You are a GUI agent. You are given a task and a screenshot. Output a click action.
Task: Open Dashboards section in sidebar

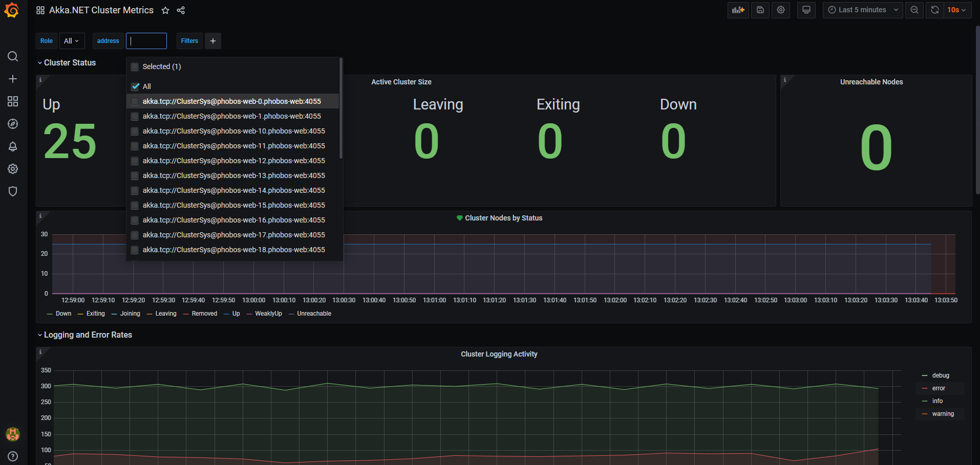13,101
